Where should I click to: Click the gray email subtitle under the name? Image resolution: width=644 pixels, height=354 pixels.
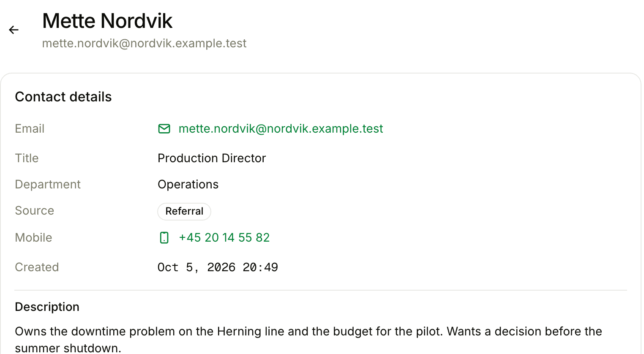click(144, 44)
